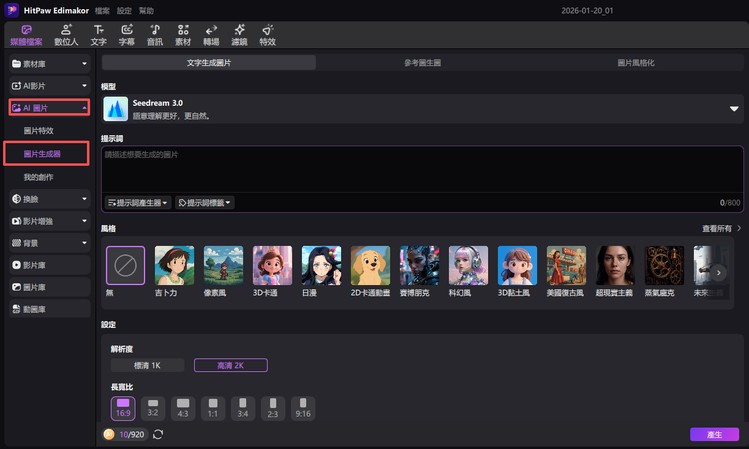The height and width of the screenshot is (449, 749).
Task: Click 查看所有 to view all styles
Action: pos(721,228)
